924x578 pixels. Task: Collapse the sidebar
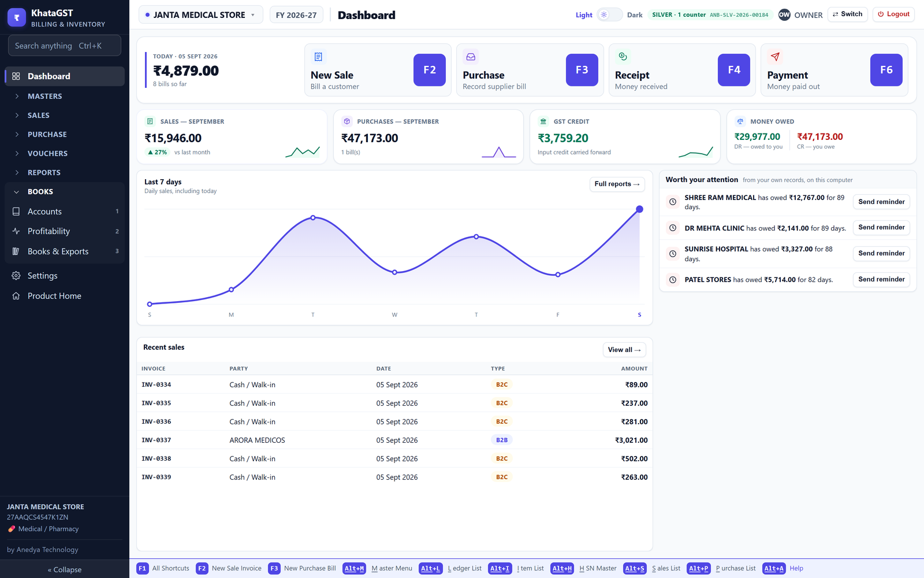pos(65,569)
